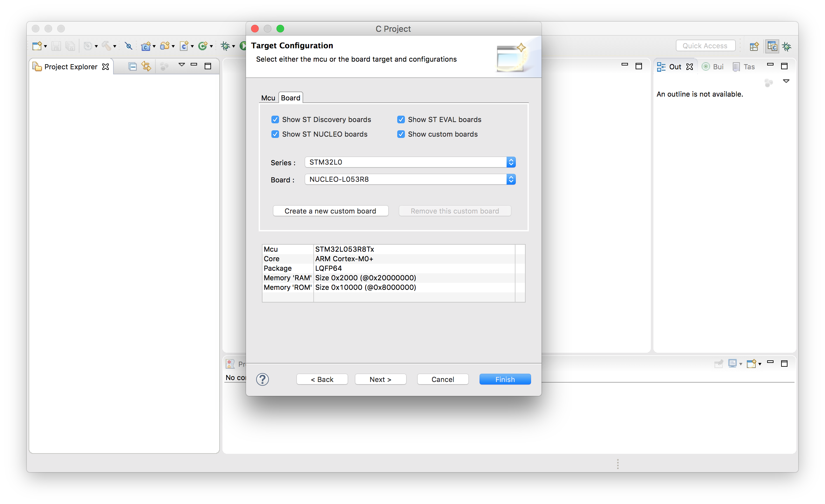This screenshot has height=504, width=825.
Task: Toggle Show ST EVAL boards checkbox
Action: tap(401, 119)
